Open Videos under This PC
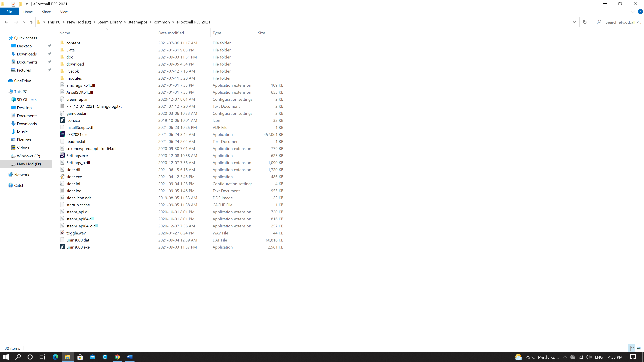Viewport: 644px width, 362px height. click(x=23, y=148)
